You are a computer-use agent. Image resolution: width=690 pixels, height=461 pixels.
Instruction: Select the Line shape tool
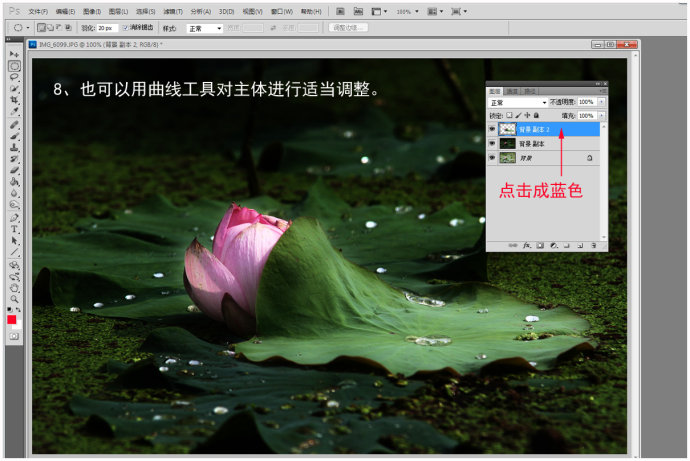click(x=14, y=252)
